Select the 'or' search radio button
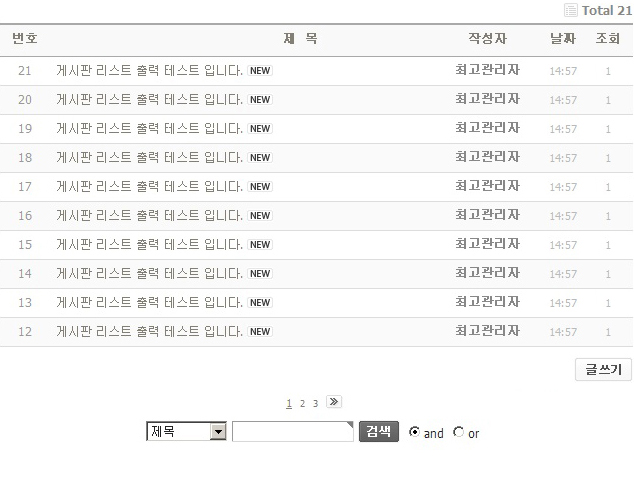 point(459,432)
